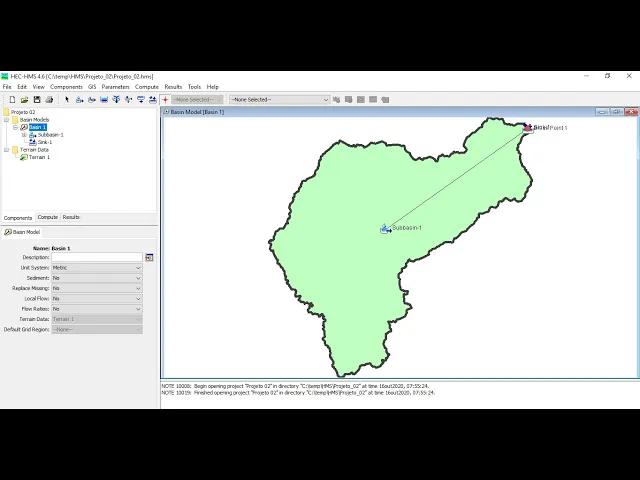
Task: Open the File menu
Action: click(x=7, y=87)
